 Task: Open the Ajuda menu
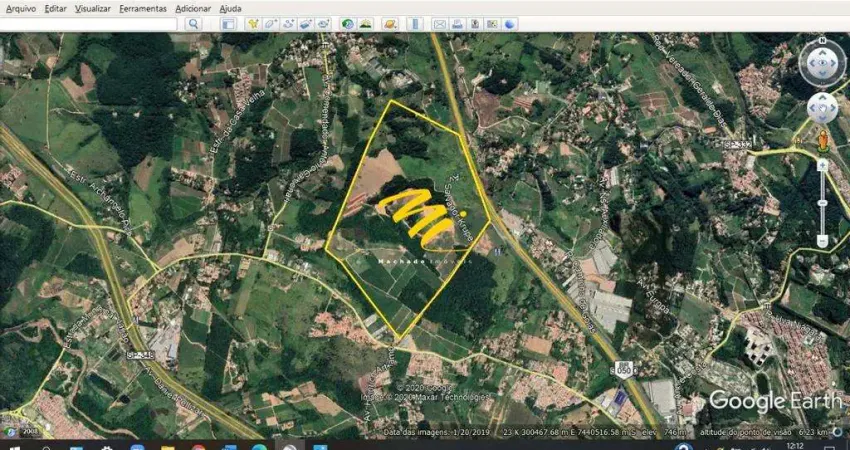click(230, 9)
